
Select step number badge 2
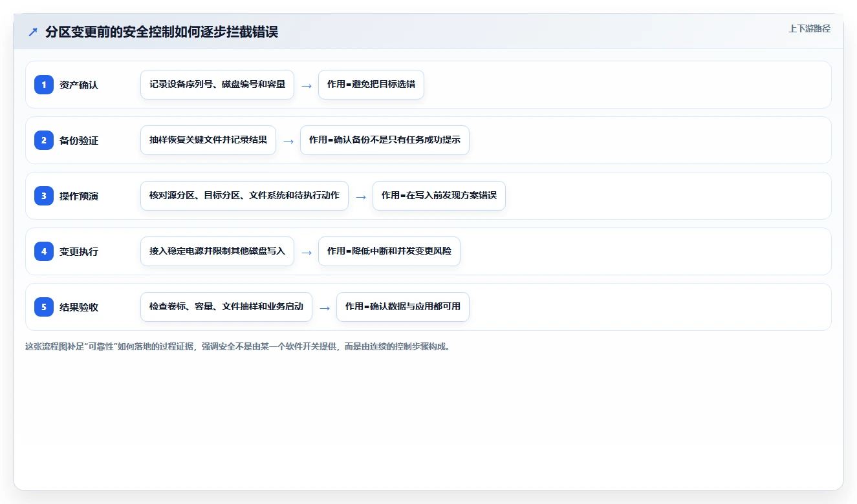44,140
